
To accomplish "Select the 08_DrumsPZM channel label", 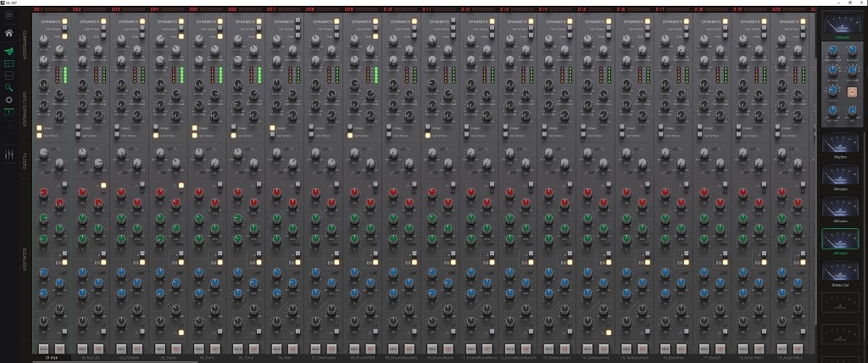I will pos(361,358).
